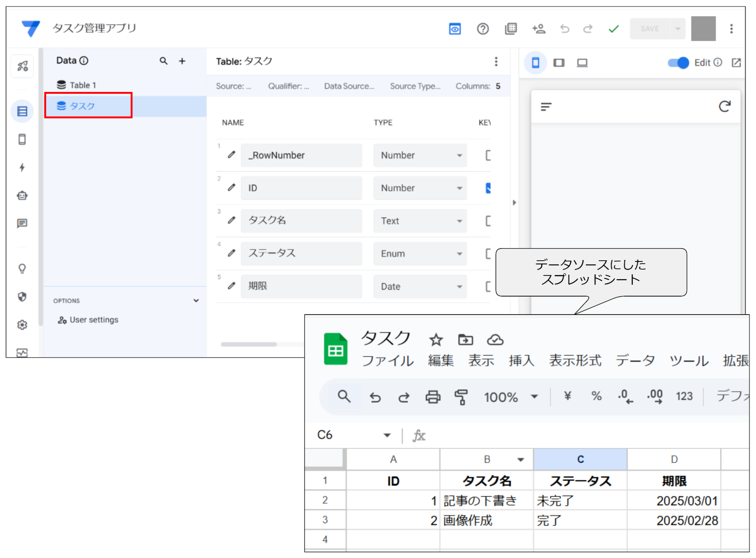Select mobile phone preview mode
The image size is (756, 558).
coord(535,62)
